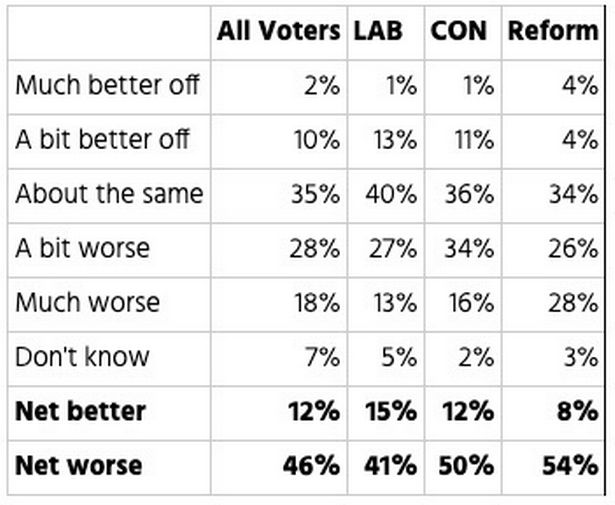The height and width of the screenshot is (505, 615).
Task: Click the Net worse row label
Action: point(78,466)
